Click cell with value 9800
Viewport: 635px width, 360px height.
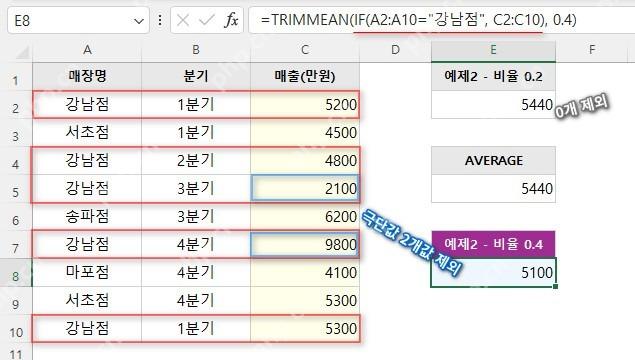(305, 244)
